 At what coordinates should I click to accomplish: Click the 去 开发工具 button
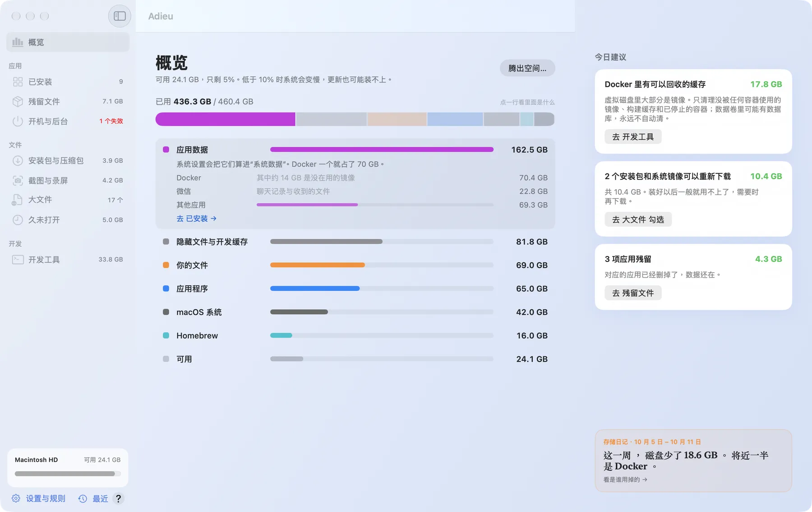point(633,137)
